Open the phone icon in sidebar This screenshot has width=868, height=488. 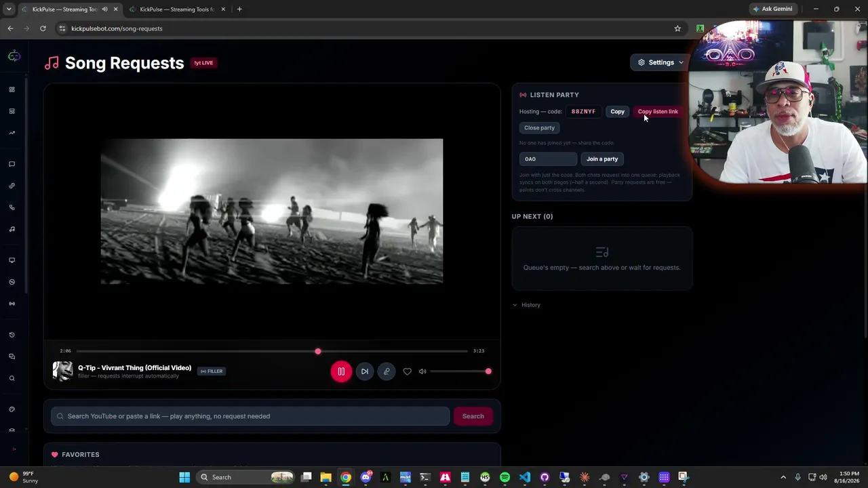12,207
